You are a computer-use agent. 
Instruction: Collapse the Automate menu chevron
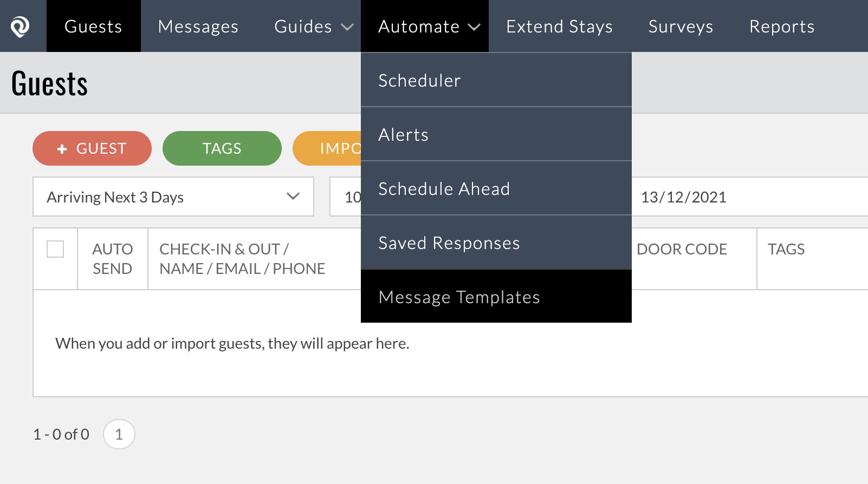click(474, 27)
